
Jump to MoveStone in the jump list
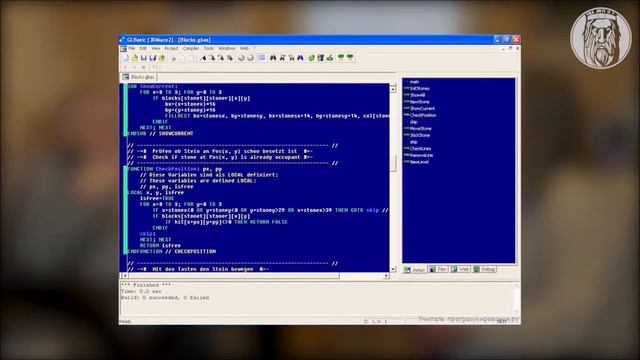point(420,129)
